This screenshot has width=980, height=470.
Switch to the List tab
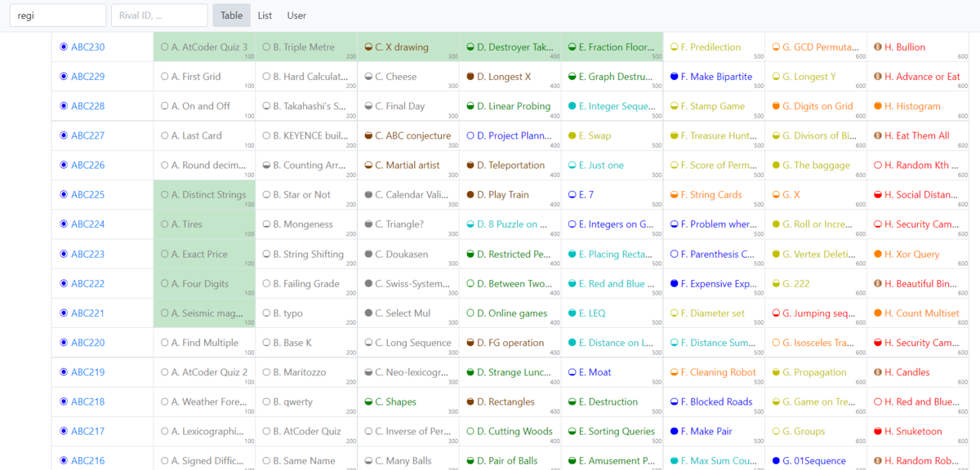coord(265,16)
